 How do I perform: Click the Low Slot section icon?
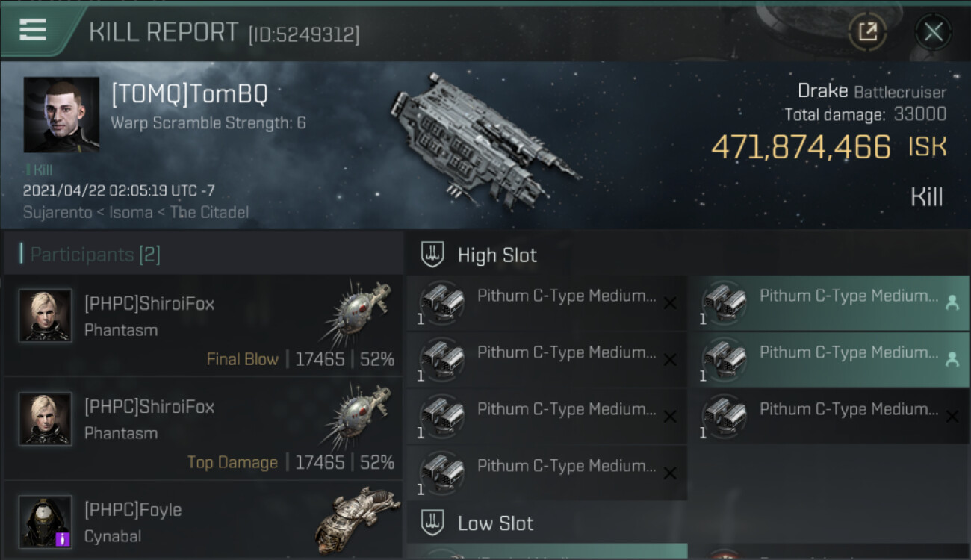coord(432,523)
